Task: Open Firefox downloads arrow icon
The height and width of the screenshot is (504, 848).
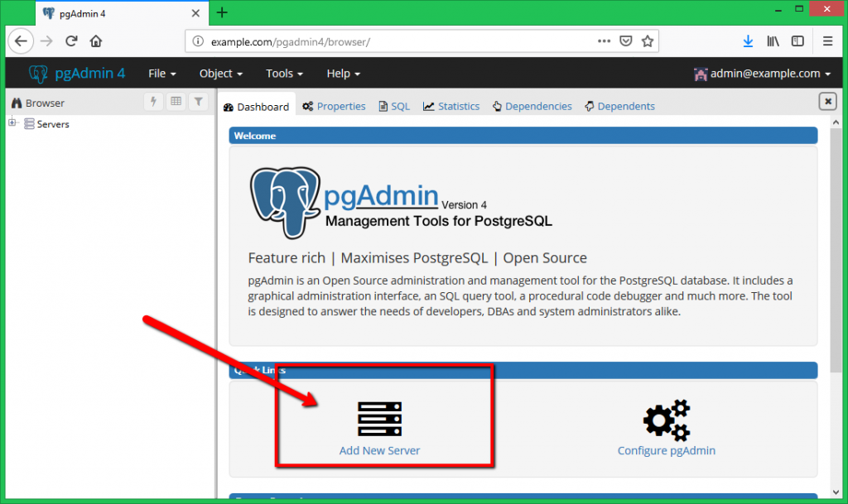Action: 747,41
